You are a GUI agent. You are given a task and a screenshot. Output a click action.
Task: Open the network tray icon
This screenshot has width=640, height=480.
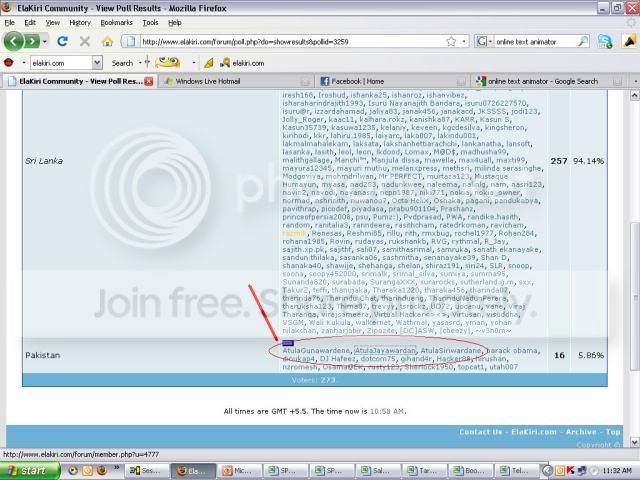581,471
